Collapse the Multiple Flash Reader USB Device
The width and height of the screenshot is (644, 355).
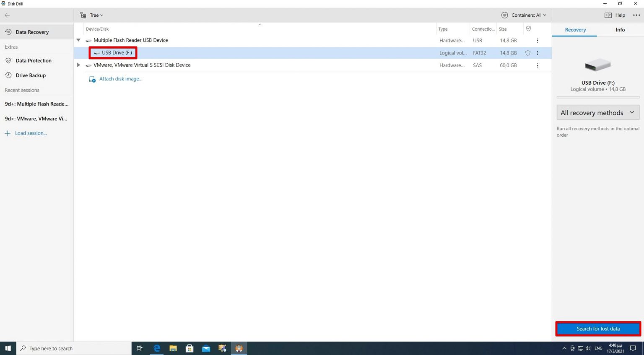[78, 40]
